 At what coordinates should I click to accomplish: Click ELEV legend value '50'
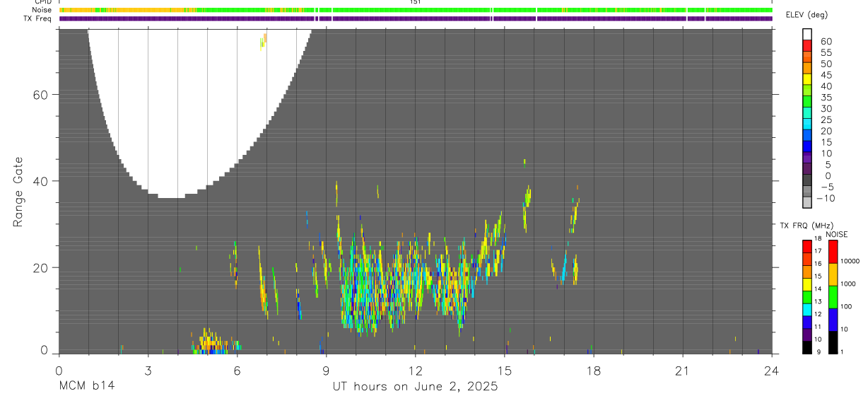click(826, 64)
